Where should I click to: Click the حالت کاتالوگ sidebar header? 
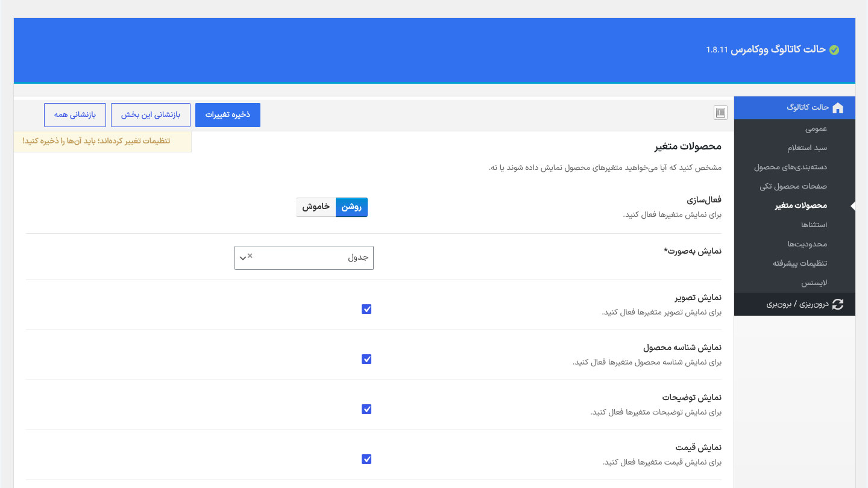click(x=794, y=108)
